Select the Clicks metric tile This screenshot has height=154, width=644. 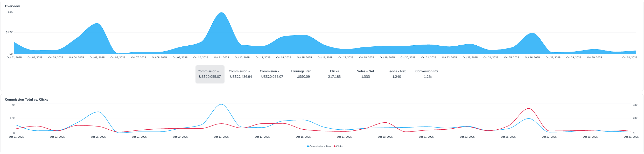[334, 74]
